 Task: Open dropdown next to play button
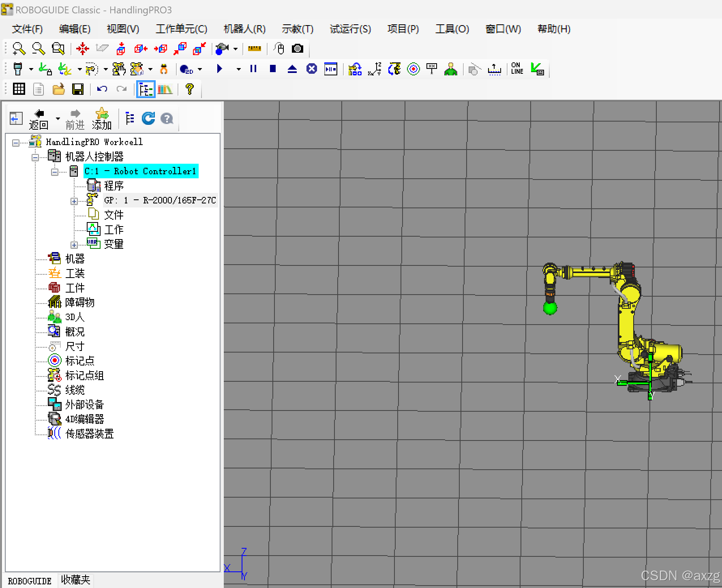point(239,69)
